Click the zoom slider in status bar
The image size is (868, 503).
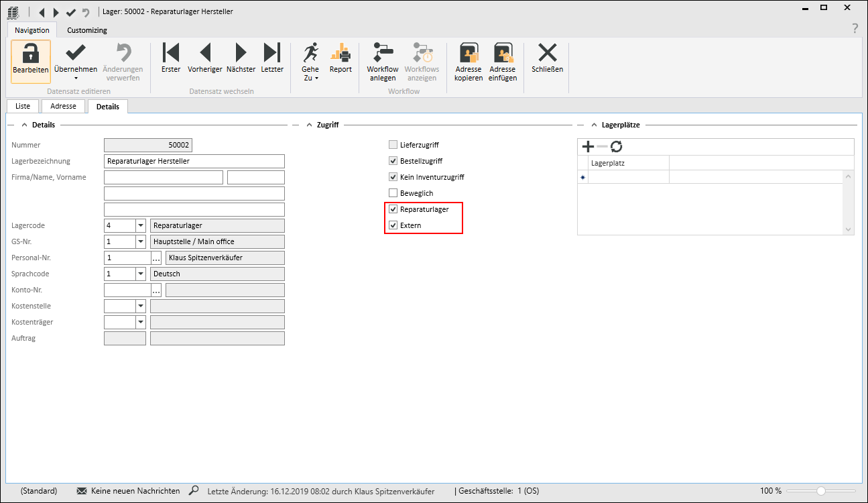[820, 491]
